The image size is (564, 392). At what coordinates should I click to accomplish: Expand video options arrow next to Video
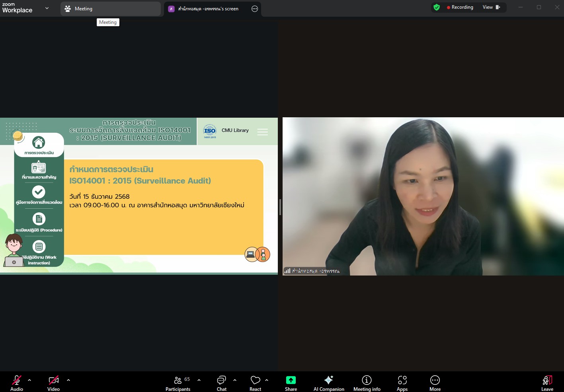[x=68, y=380]
